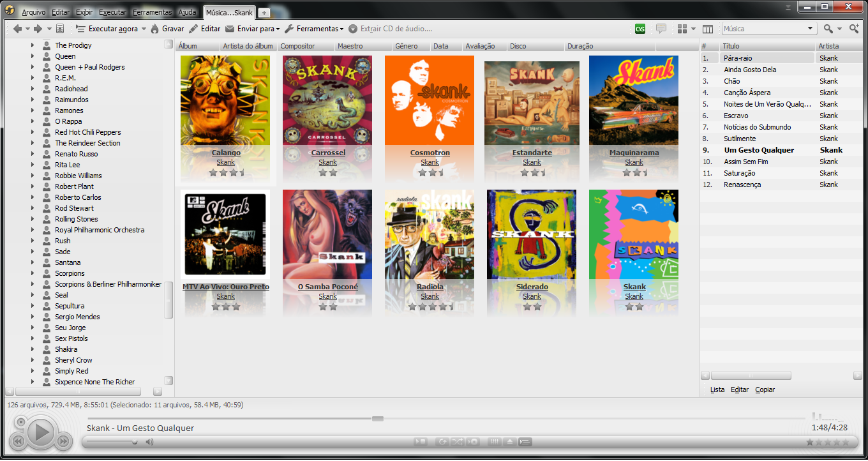This screenshot has width=868, height=461.
Task: Open the Cosmotron album link
Action: pyautogui.click(x=430, y=153)
